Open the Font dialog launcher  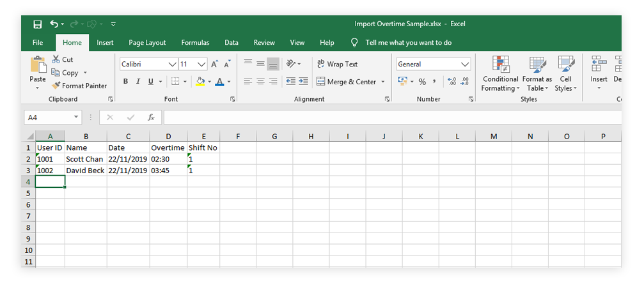[x=233, y=99]
